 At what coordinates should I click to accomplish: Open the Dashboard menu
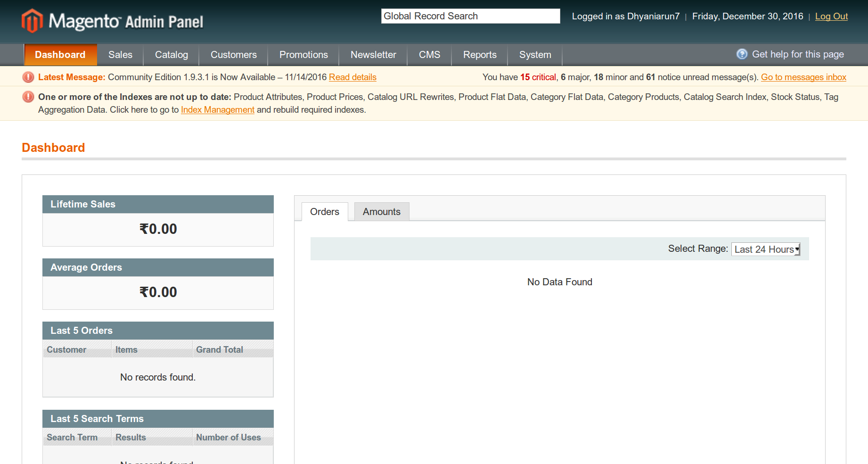60,55
